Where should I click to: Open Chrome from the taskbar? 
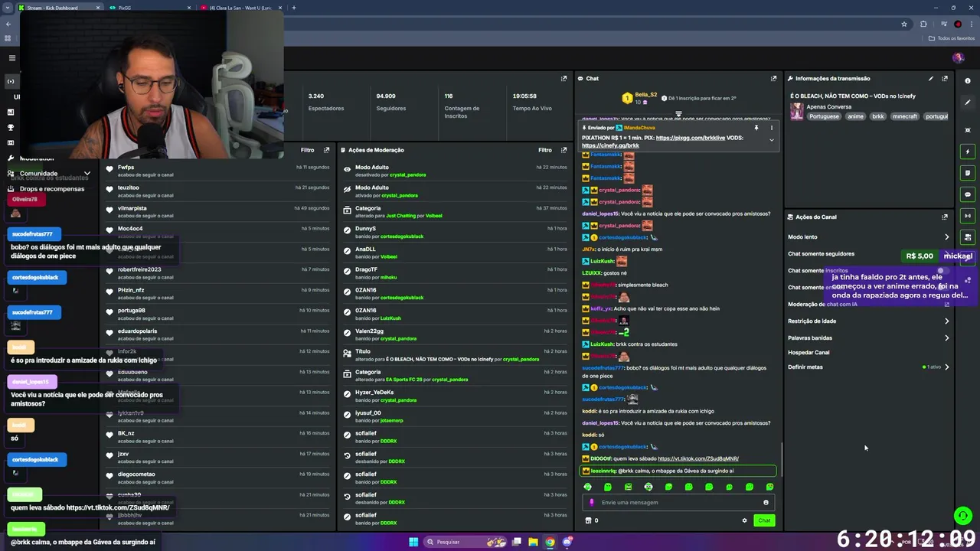(550, 542)
